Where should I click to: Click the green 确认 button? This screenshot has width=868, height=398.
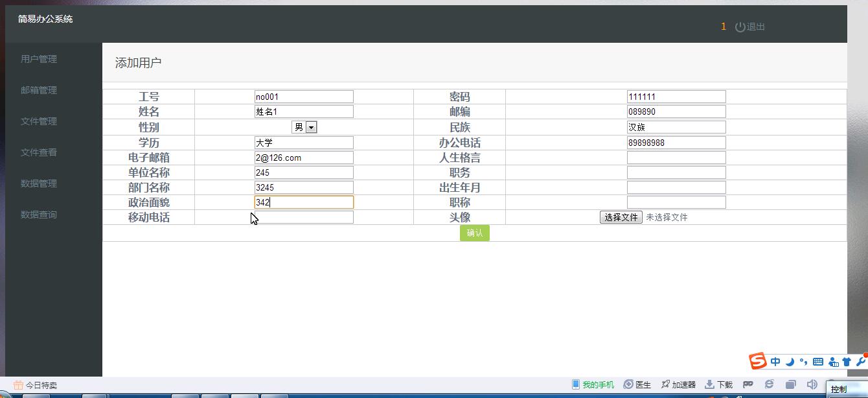[x=475, y=233]
